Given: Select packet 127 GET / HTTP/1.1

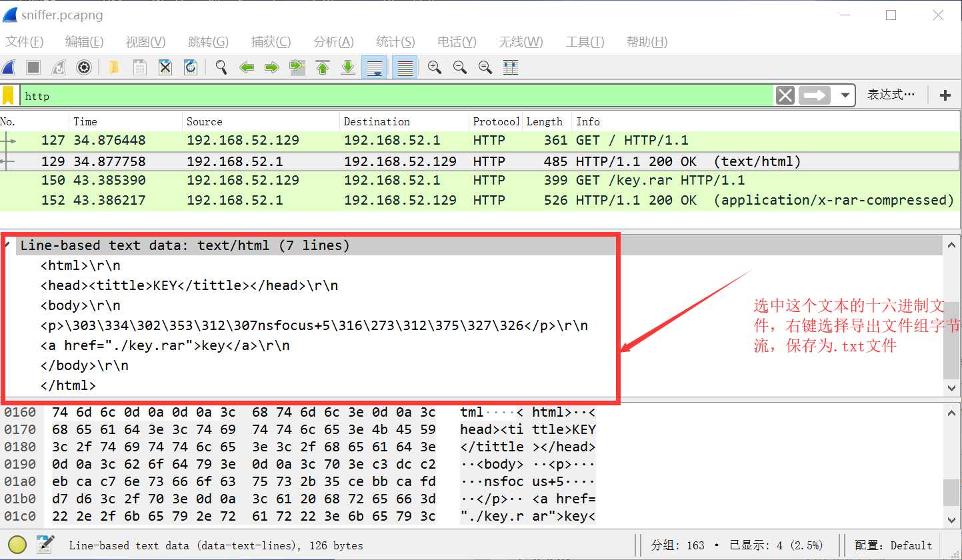Looking at the screenshot, I should (480, 141).
